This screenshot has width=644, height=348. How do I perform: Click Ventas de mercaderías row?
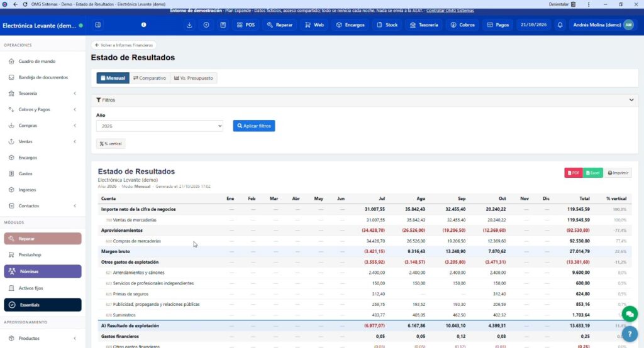[365, 220]
